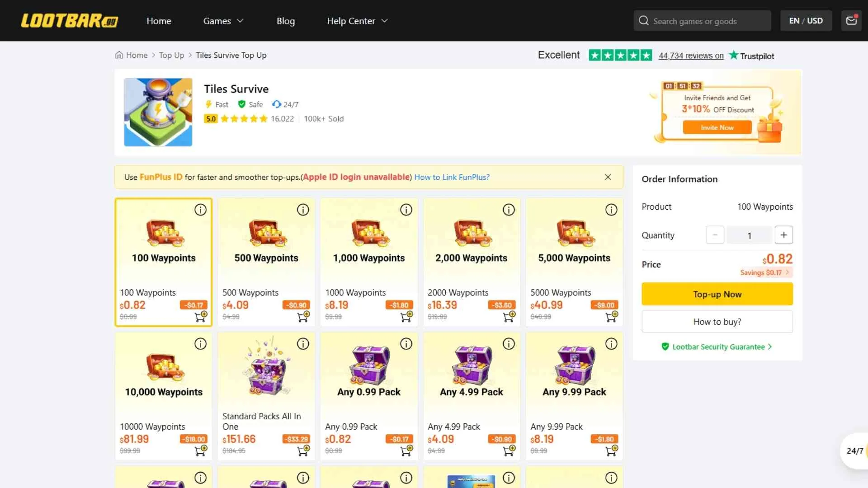The width and height of the screenshot is (868, 488).
Task: Open the Lootbar Security Guarantee link
Action: click(x=717, y=347)
